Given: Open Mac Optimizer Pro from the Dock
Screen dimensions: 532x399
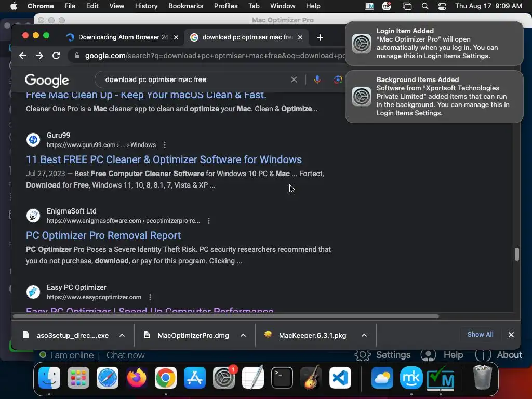Looking at the screenshot, I should (441, 379).
